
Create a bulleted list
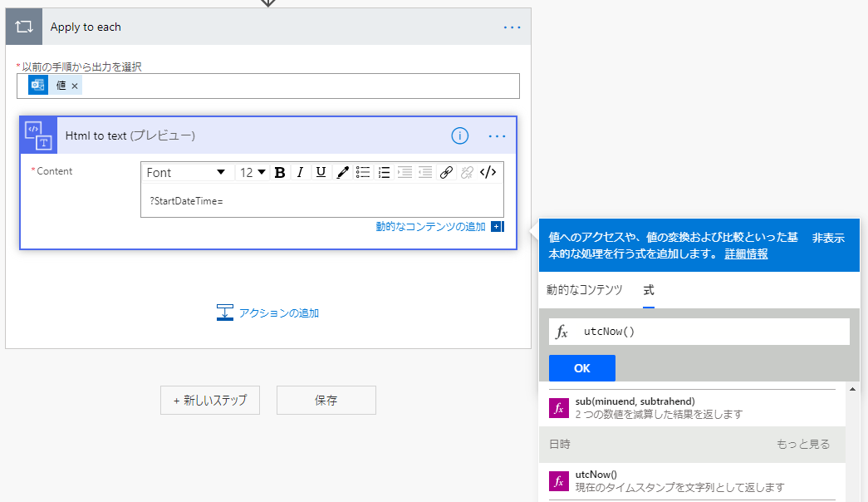(363, 172)
